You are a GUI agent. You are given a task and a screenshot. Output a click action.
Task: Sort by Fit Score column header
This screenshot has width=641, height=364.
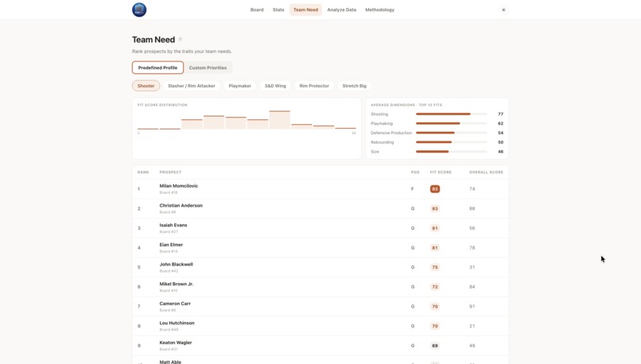click(441, 172)
